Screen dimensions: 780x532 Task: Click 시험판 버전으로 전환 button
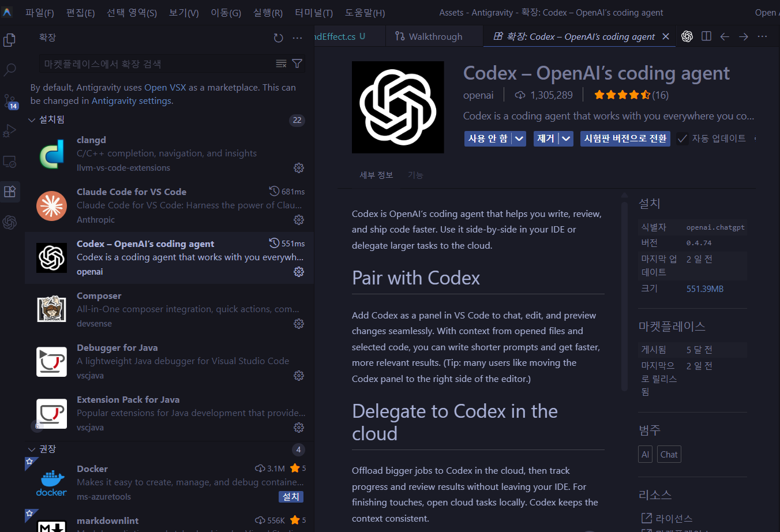click(625, 138)
